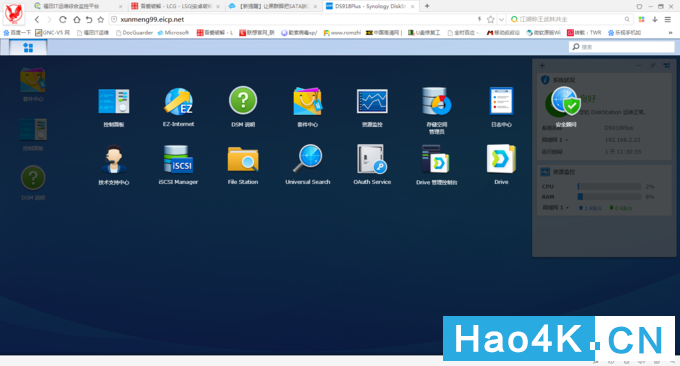Bookmark page with star beside home button
Screen dimensions: 680x366
point(101,20)
